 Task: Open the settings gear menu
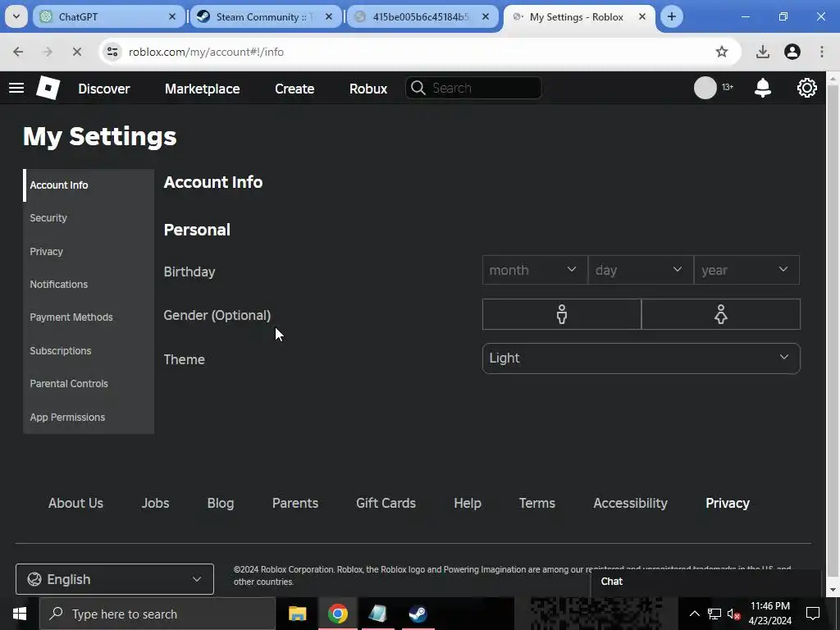pyautogui.click(x=807, y=88)
